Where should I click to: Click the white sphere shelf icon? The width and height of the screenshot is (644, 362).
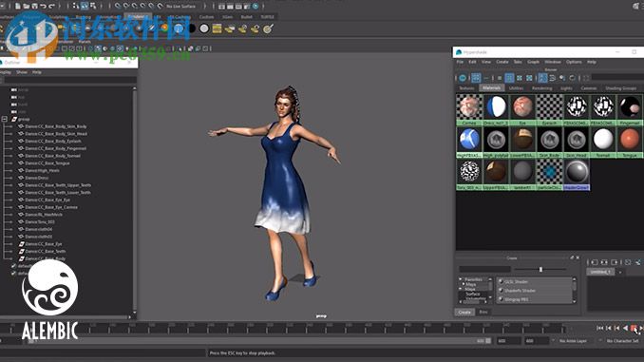pos(204,29)
